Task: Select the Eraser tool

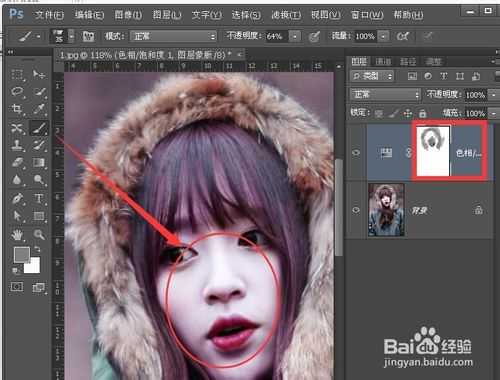Action: pyautogui.click(x=17, y=162)
